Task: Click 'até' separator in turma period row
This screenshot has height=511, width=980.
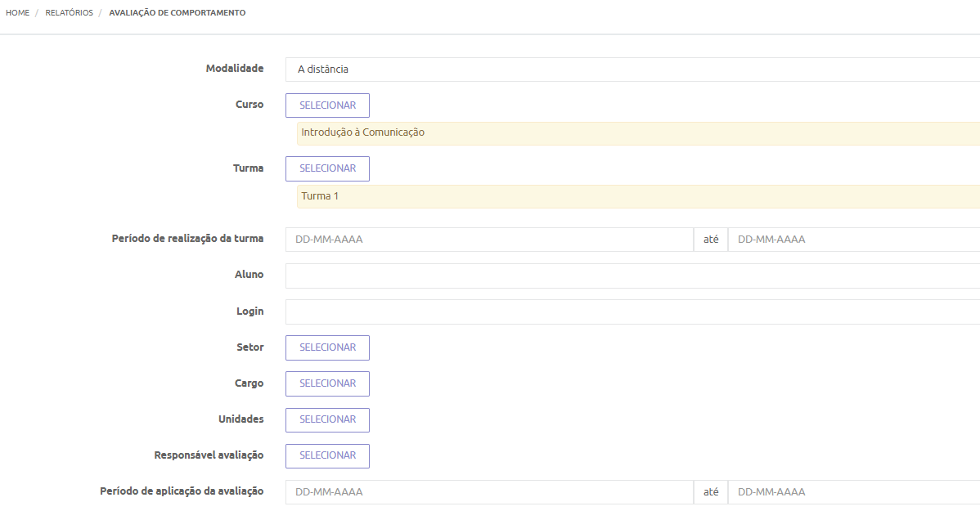Action: [x=711, y=240]
